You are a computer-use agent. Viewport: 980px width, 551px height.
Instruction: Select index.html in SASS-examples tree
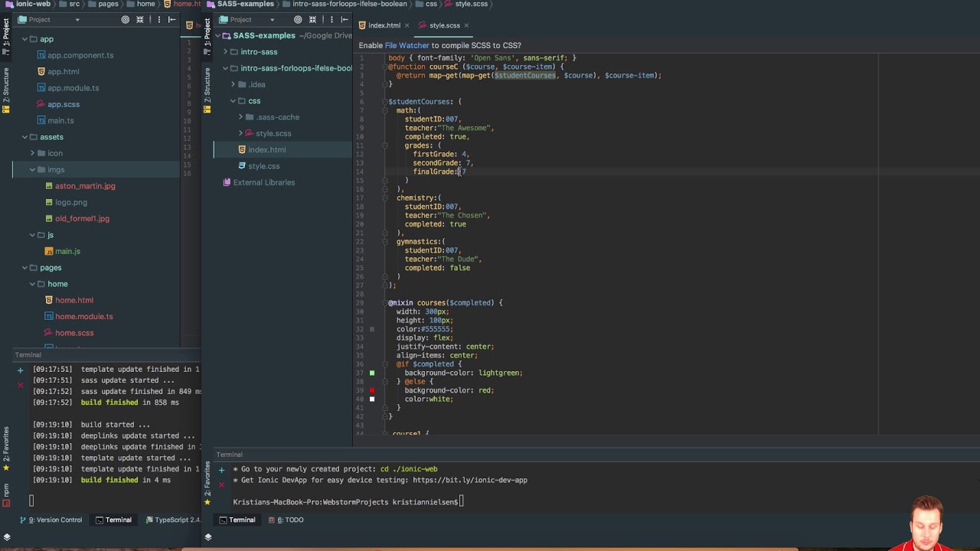pyautogui.click(x=266, y=150)
